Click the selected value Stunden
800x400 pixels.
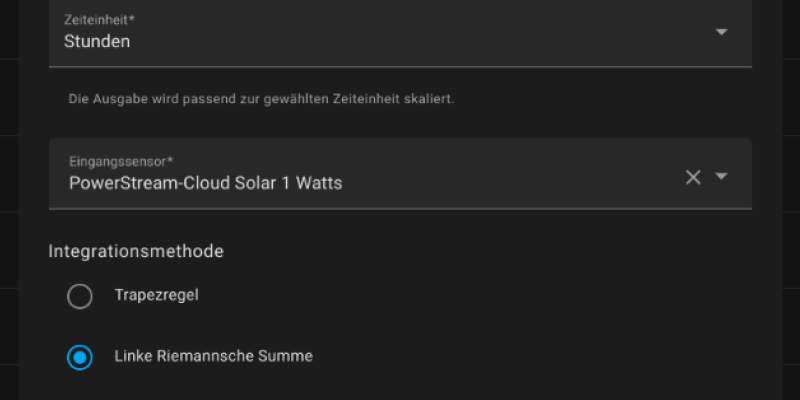pyautogui.click(x=97, y=42)
